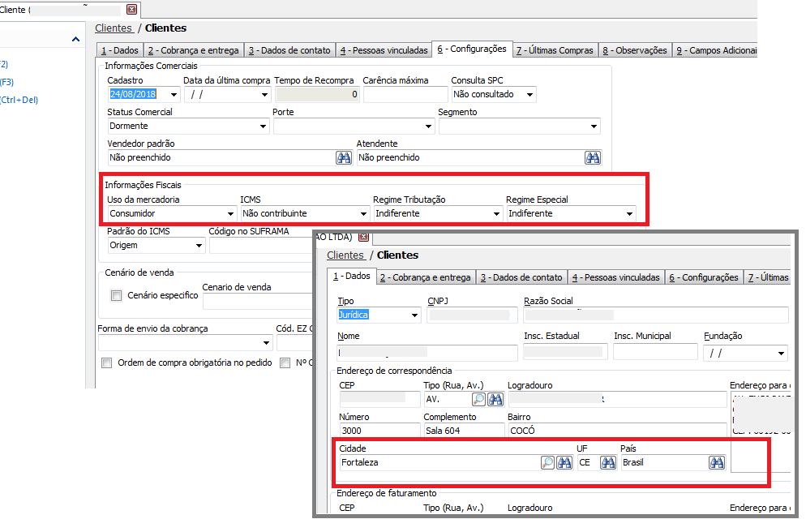Screen dimensions: 806x532
Task: Click the CNPJ input field
Action: click(473, 315)
